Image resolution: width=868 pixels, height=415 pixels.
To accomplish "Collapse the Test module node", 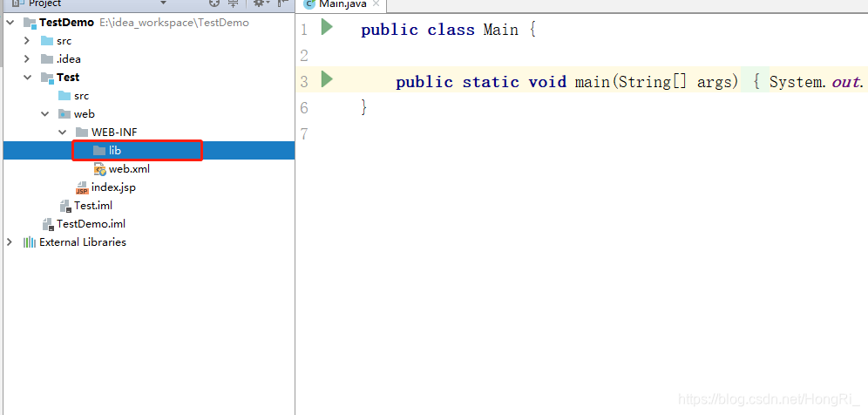I will point(28,78).
